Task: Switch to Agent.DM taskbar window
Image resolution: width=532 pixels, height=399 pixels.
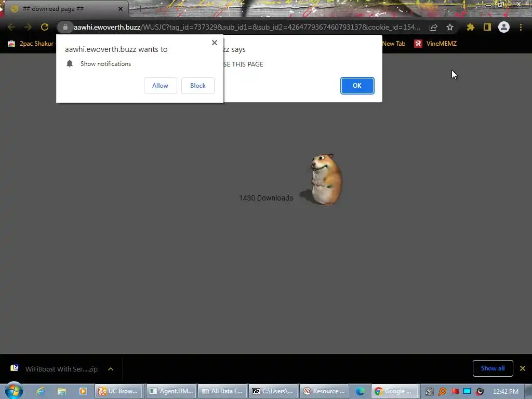Action: coord(171,391)
